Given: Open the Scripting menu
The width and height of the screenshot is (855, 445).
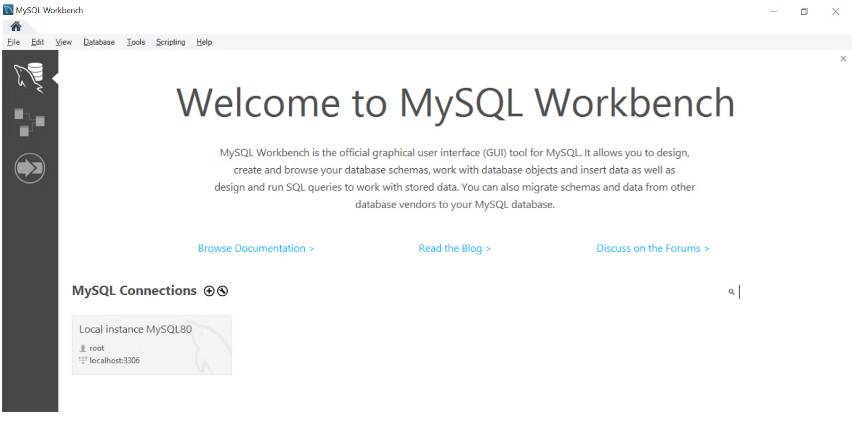Looking at the screenshot, I should [171, 42].
